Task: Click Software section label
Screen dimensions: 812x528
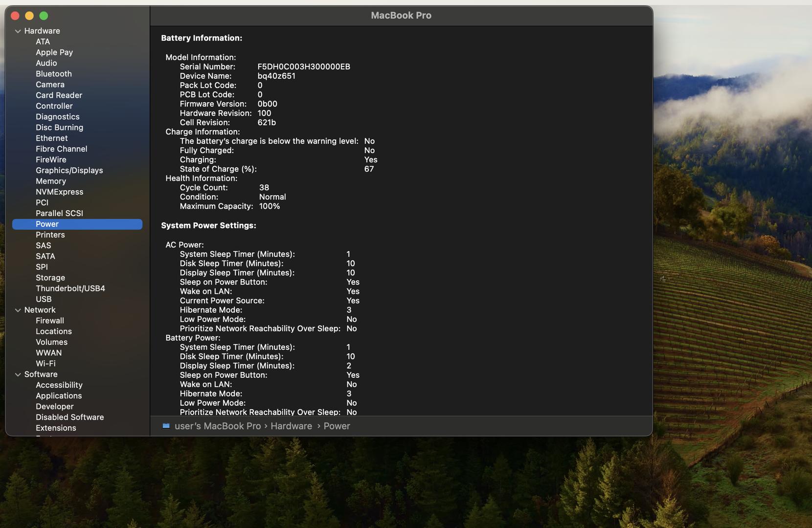Action: click(x=41, y=375)
